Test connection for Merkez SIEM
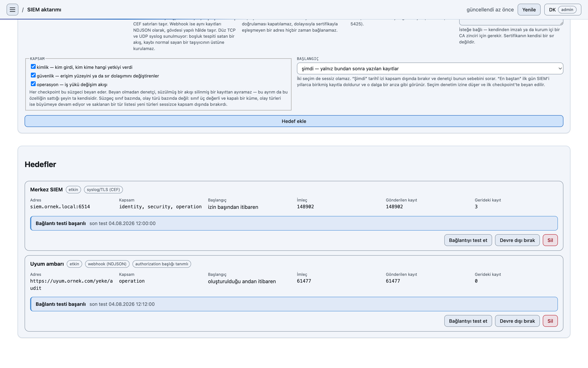This screenshot has width=588, height=368. tap(468, 240)
